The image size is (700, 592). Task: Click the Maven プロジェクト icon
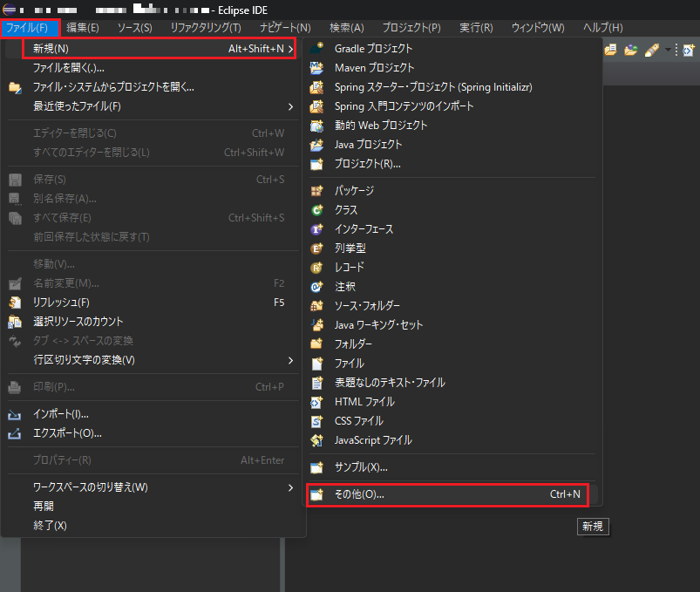[316, 67]
